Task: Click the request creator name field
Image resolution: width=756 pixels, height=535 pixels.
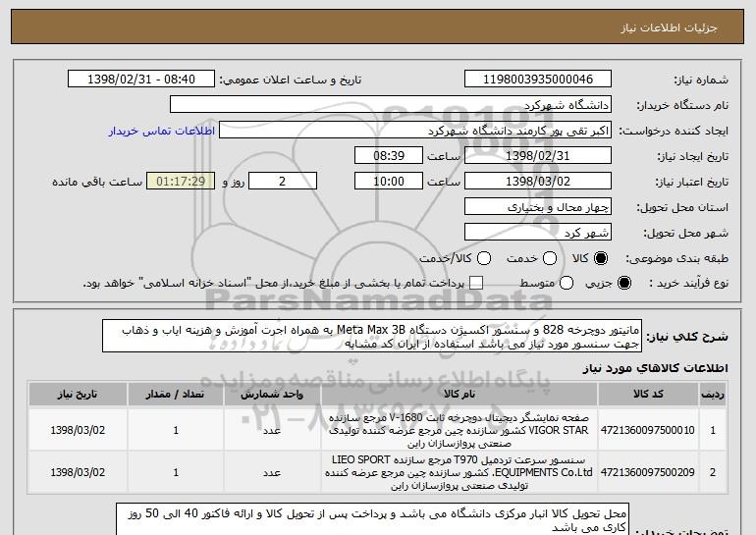Action: pyautogui.click(x=415, y=131)
